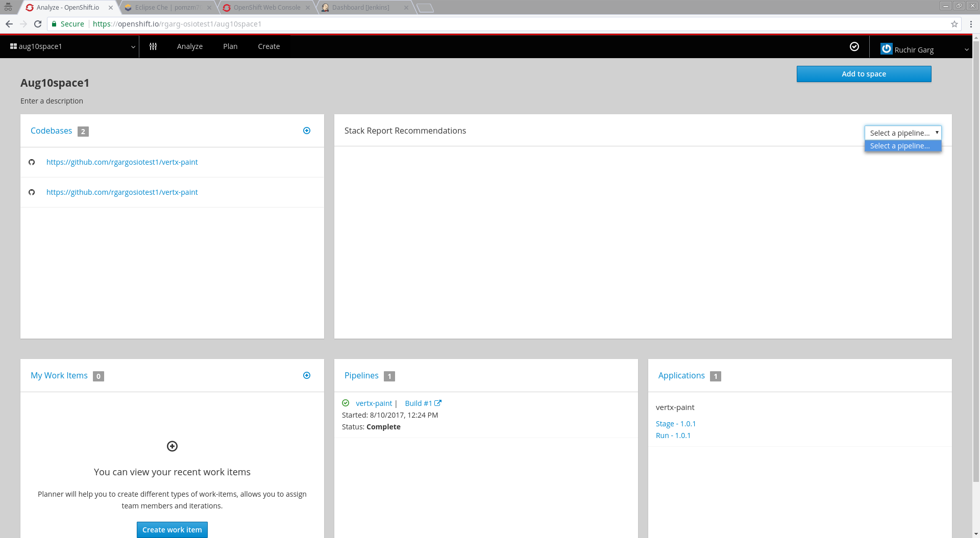This screenshot has height=538, width=980.
Task: Click the Enter a description field
Action: (x=52, y=100)
